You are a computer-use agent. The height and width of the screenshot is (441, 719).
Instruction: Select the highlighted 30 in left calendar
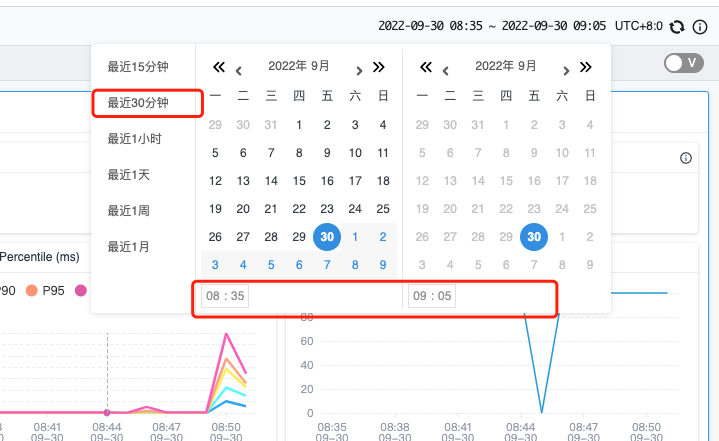click(327, 237)
